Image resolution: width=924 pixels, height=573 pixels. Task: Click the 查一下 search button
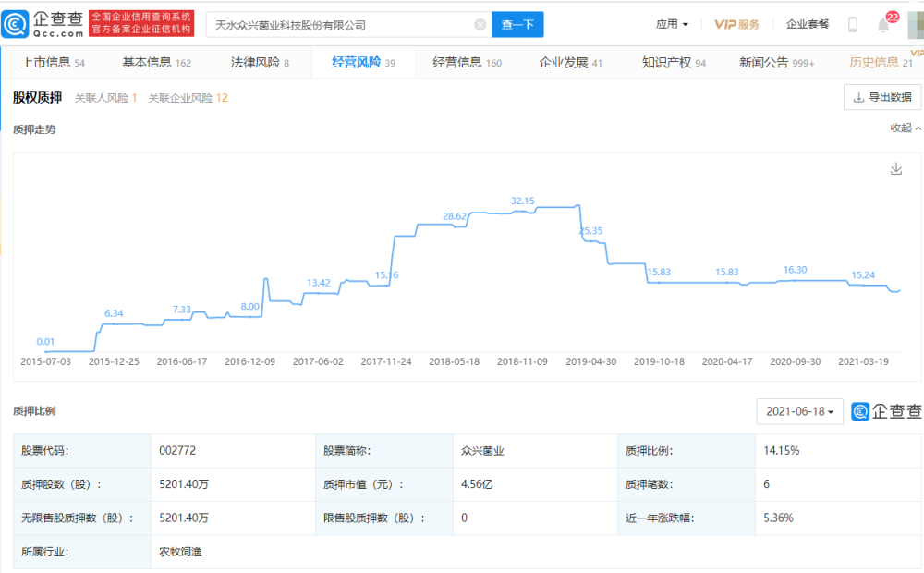click(517, 25)
